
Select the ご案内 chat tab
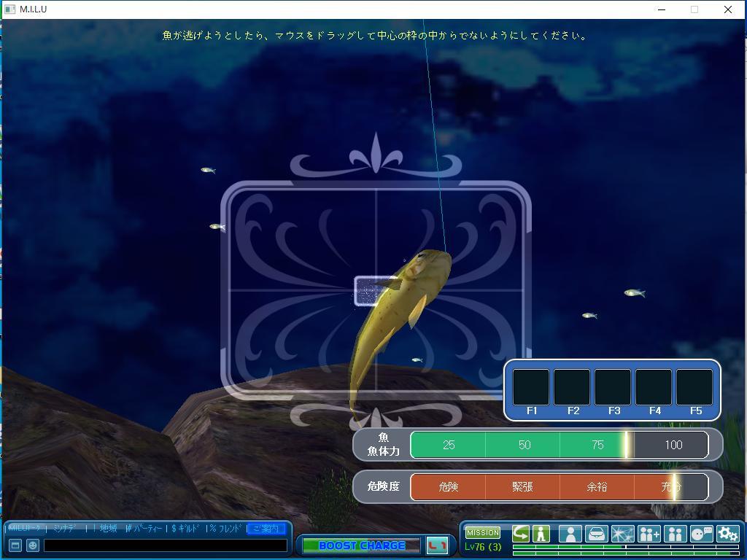[266, 529]
